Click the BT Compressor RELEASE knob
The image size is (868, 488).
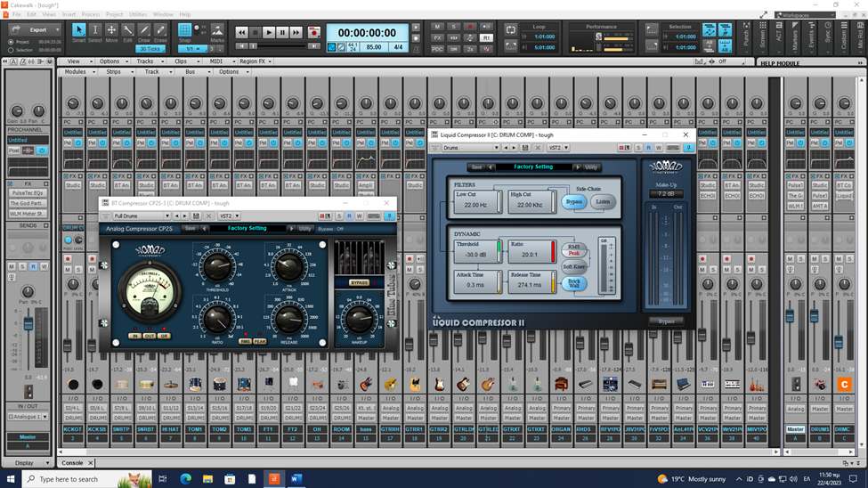(288, 319)
